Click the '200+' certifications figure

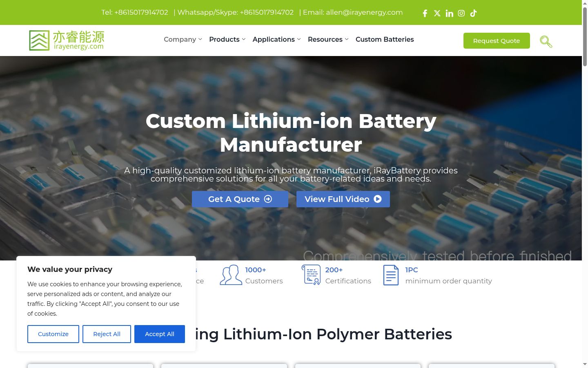(334, 270)
